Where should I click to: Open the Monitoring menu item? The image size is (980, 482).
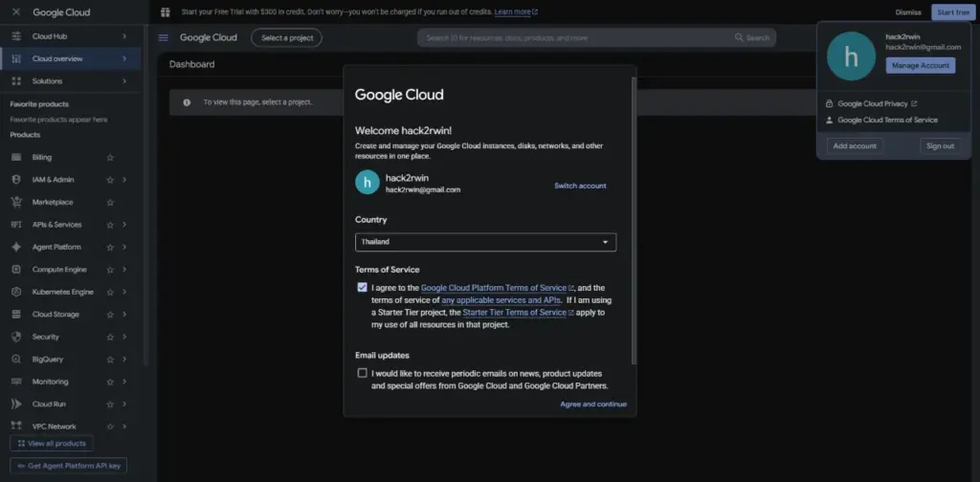coord(70,382)
